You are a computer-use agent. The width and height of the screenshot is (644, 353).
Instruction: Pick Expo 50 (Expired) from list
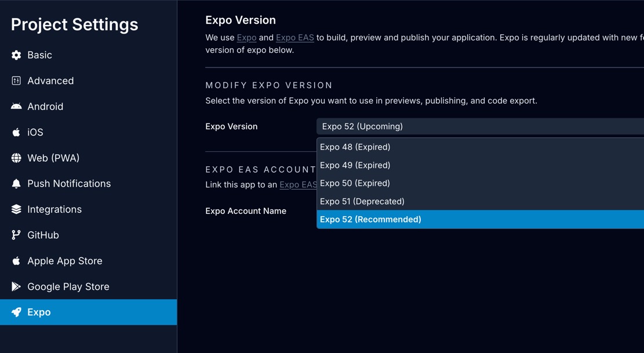coord(480,183)
